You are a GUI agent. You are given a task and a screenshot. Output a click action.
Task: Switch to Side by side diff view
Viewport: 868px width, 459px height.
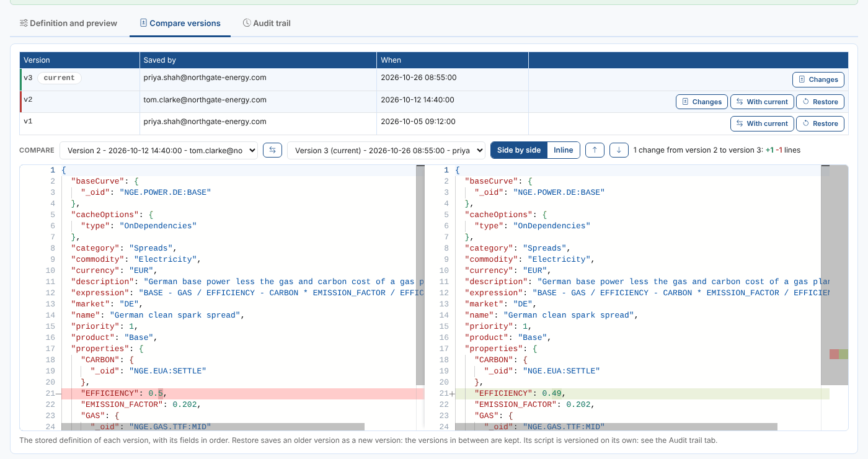click(519, 150)
